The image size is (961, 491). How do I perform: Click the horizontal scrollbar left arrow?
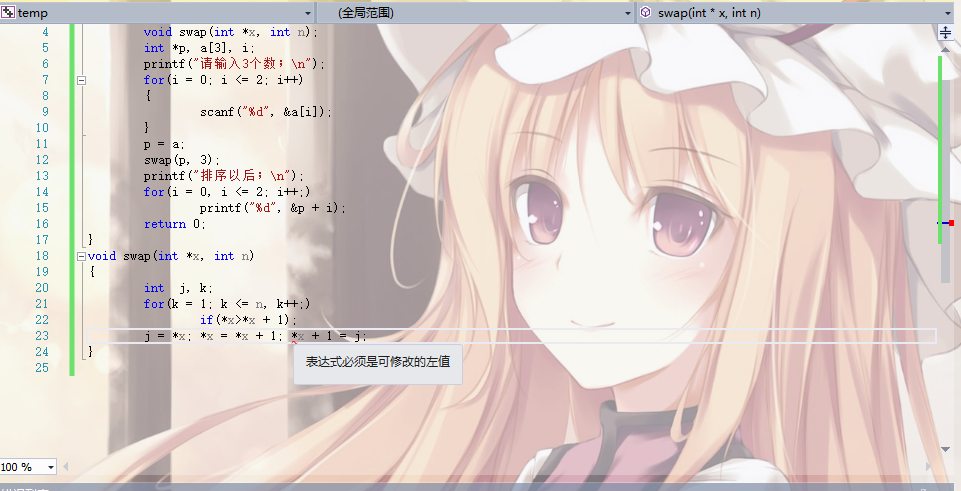click(x=66, y=467)
